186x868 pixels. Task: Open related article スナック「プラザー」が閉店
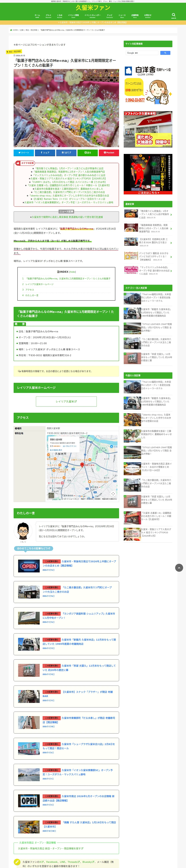coord(66,696)
